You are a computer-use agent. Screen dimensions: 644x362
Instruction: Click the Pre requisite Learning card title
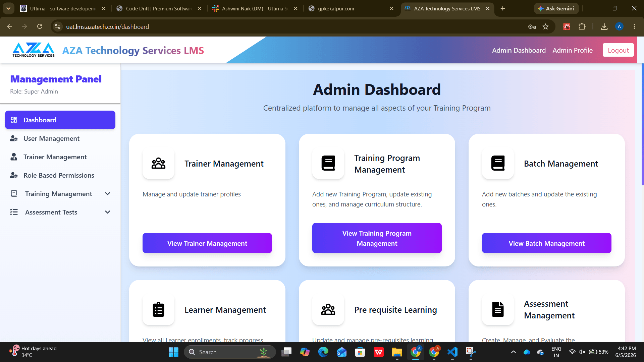pos(395,310)
